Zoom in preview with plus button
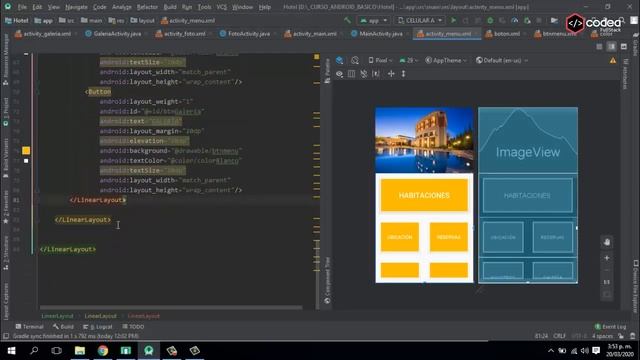Viewport: 640px width, 360px height. click(607, 258)
